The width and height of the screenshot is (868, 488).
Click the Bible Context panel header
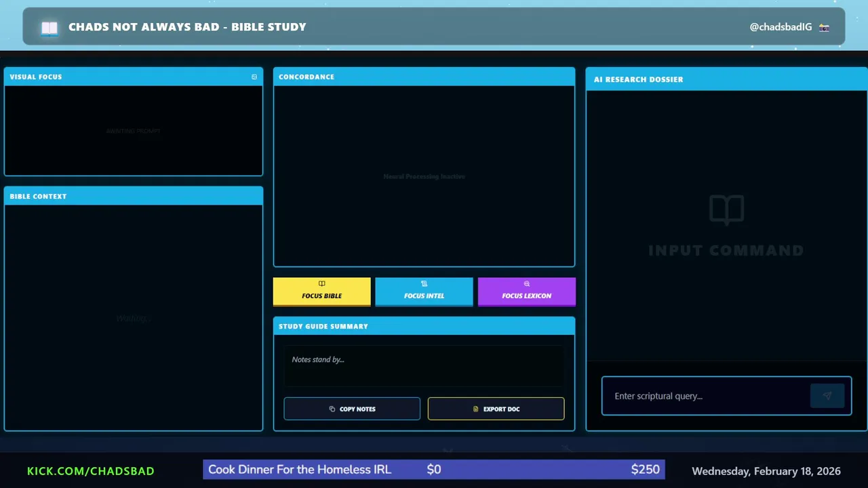(x=134, y=196)
